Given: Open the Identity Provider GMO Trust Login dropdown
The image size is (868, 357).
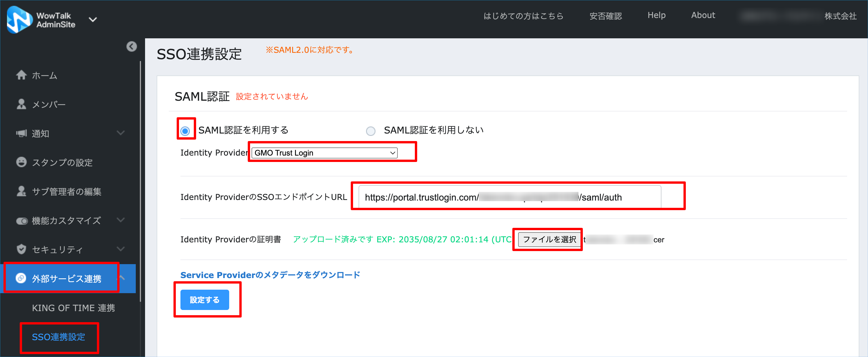Looking at the screenshot, I should (x=324, y=153).
